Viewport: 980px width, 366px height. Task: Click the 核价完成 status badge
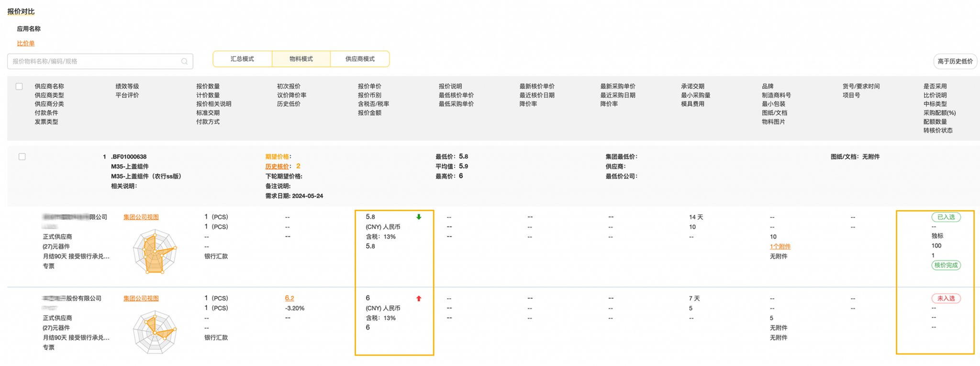pos(946,265)
